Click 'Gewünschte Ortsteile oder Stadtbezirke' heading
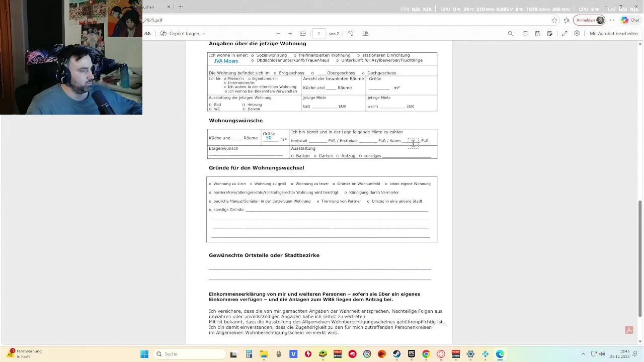644x362 pixels. click(x=264, y=255)
